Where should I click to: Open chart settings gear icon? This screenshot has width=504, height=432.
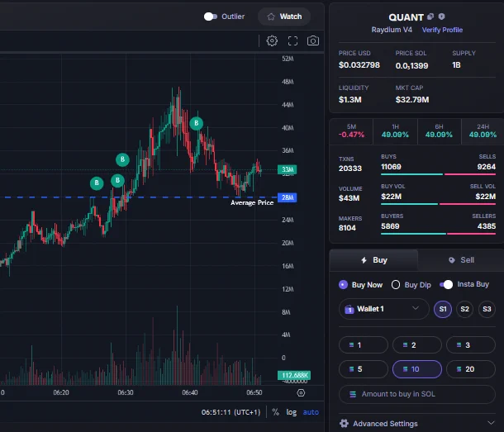pyautogui.click(x=272, y=40)
